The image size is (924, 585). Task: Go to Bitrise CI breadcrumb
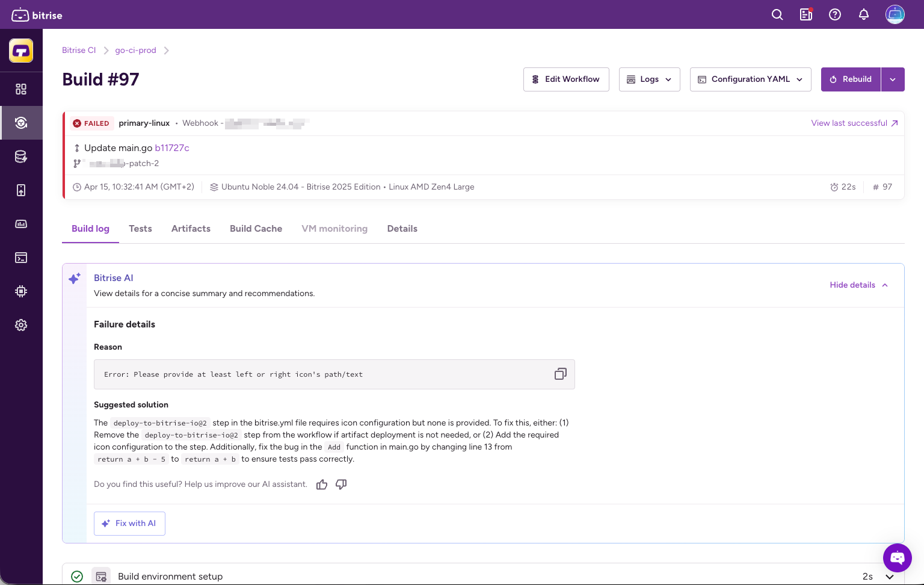79,51
